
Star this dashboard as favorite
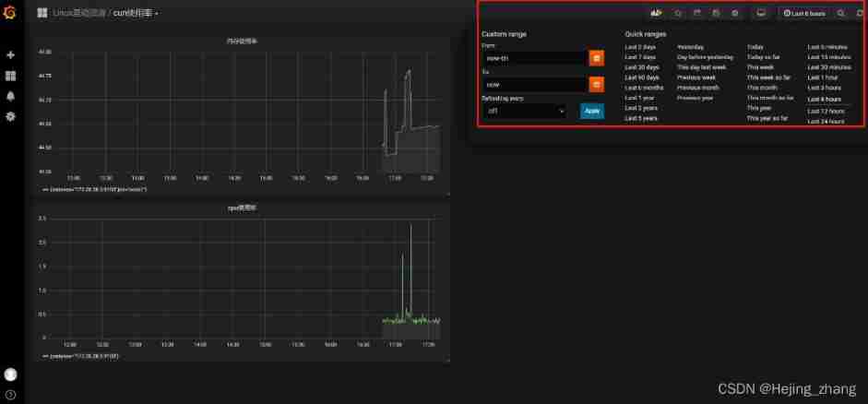[x=679, y=13]
